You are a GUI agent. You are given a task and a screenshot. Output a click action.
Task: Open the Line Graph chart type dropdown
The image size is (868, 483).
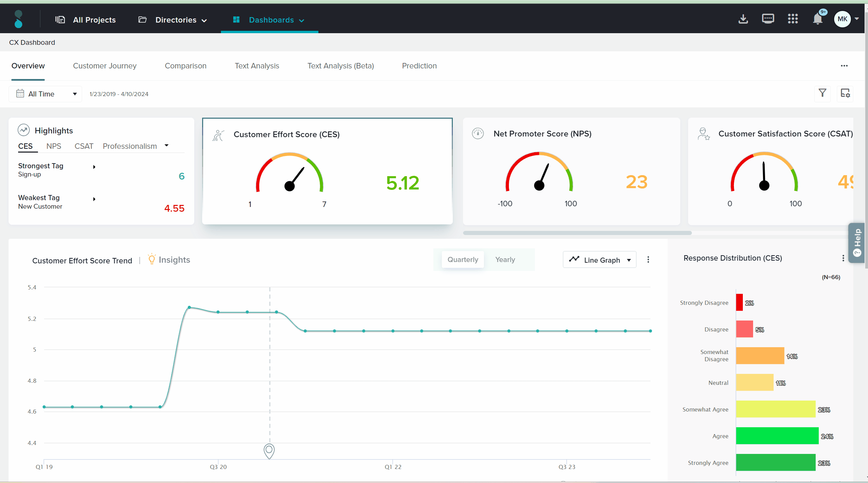(600, 260)
